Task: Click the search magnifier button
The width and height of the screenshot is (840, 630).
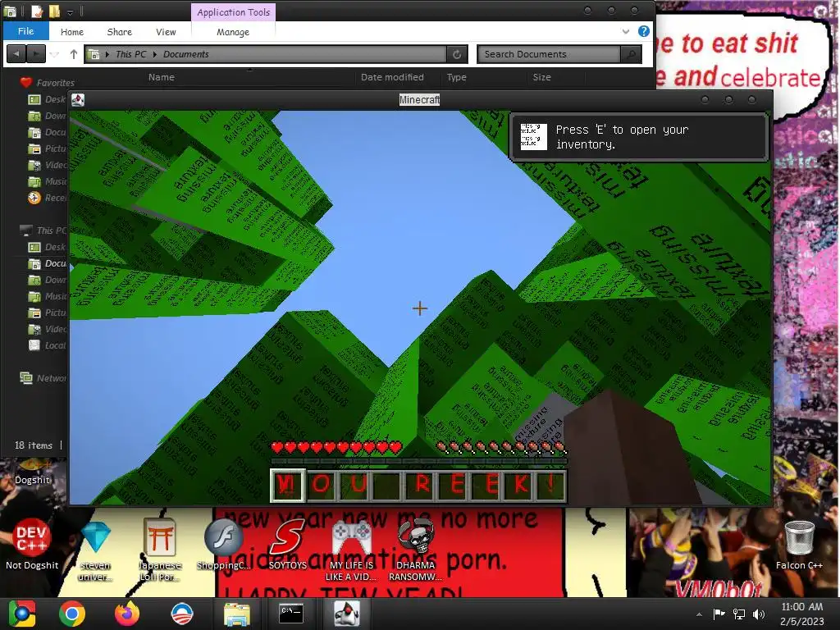Action: click(x=631, y=54)
